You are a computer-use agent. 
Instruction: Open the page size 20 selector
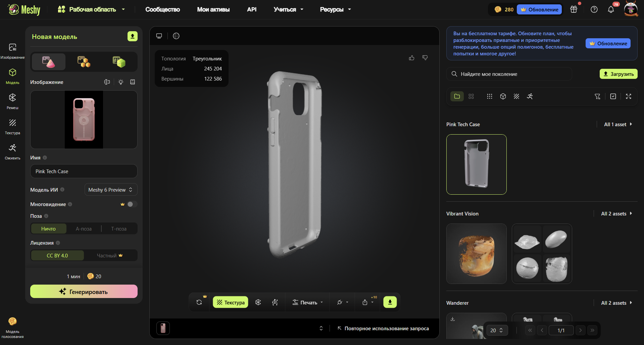(x=497, y=330)
